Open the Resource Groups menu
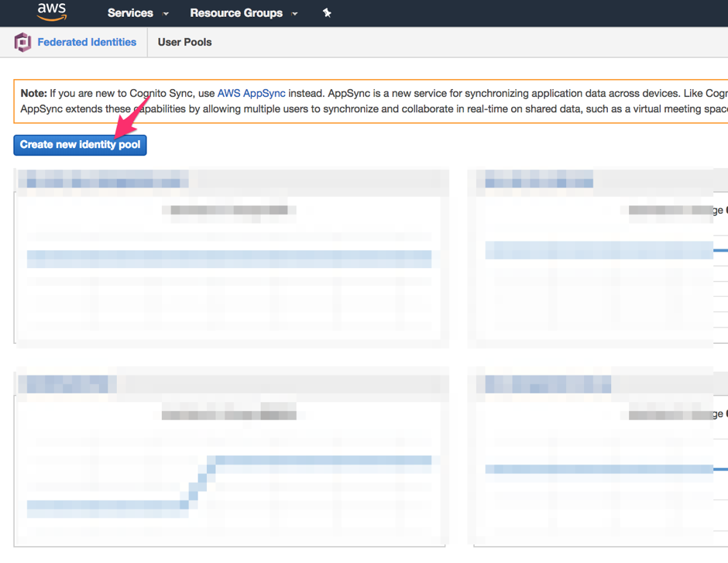Screen dimensions: 728x563 coord(236,13)
